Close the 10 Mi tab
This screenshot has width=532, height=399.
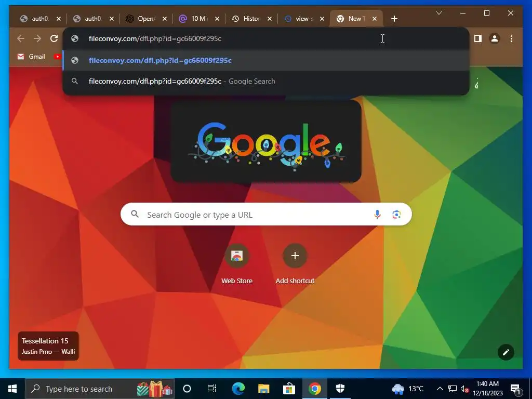pos(217,19)
